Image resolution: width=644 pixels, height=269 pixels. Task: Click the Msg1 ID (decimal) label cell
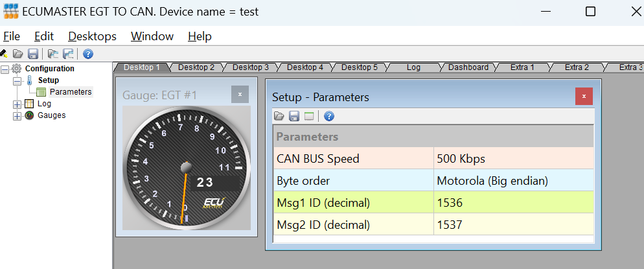[x=354, y=202]
